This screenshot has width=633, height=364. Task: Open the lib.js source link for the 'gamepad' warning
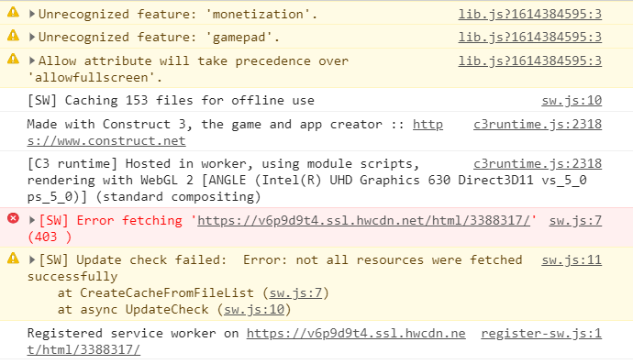529,37
